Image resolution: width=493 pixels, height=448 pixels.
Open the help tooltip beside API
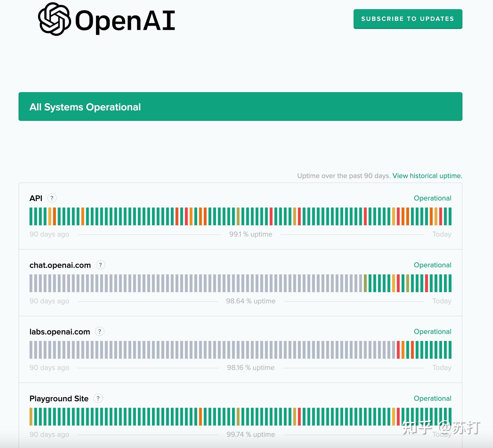coord(52,198)
